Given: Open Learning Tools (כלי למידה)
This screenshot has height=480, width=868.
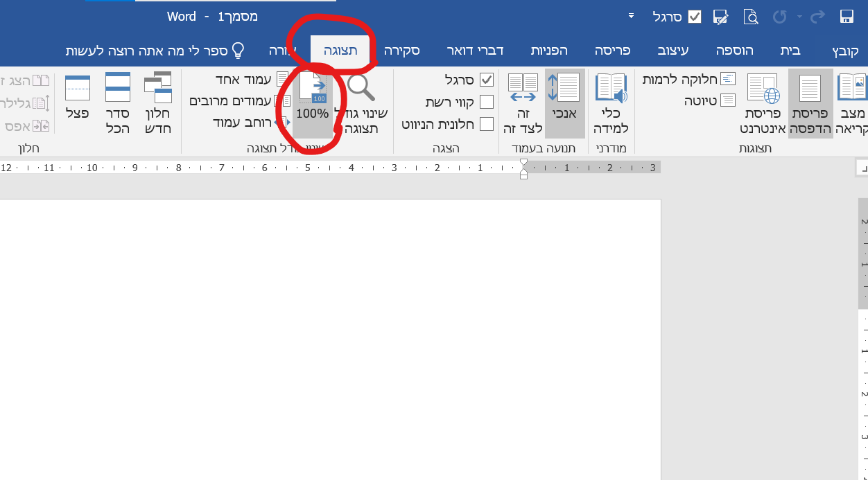Looking at the screenshot, I should pos(611,100).
